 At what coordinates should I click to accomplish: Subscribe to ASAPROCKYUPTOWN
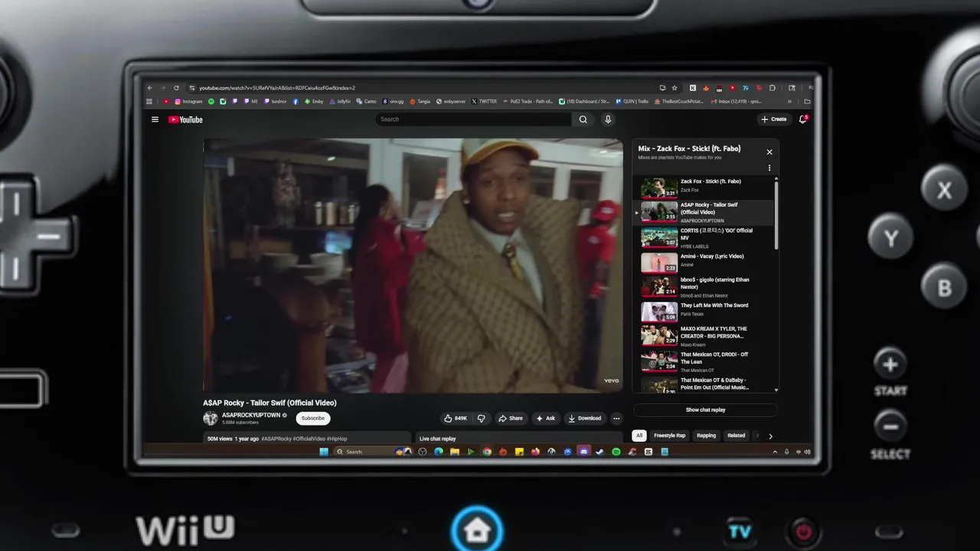pos(312,418)
